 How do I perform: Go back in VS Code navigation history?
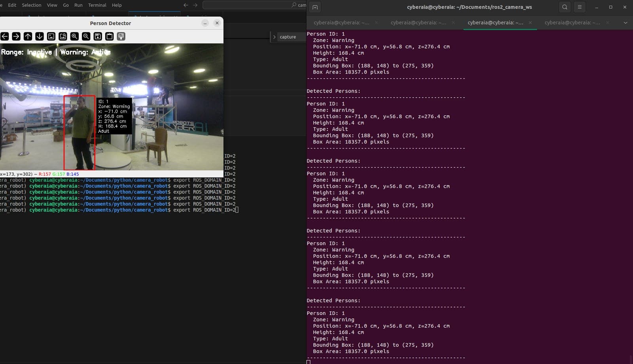(186, 5)
